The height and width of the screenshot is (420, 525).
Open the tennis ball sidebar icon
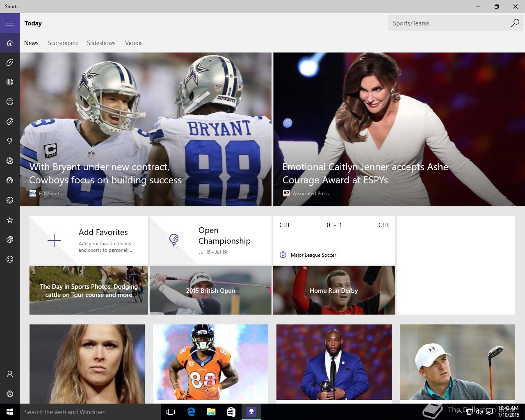point(10,200)
